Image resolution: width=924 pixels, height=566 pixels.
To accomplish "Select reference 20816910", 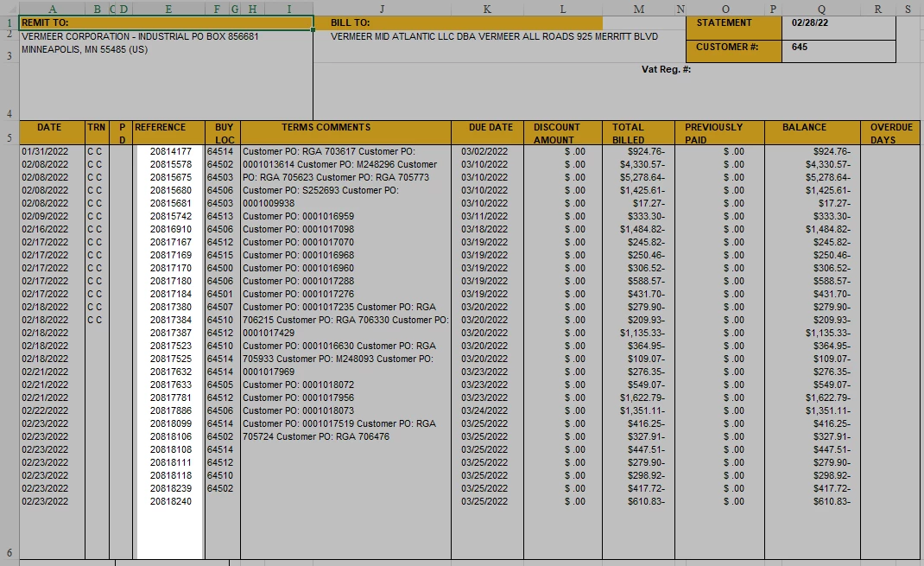I will coord(171,229).
